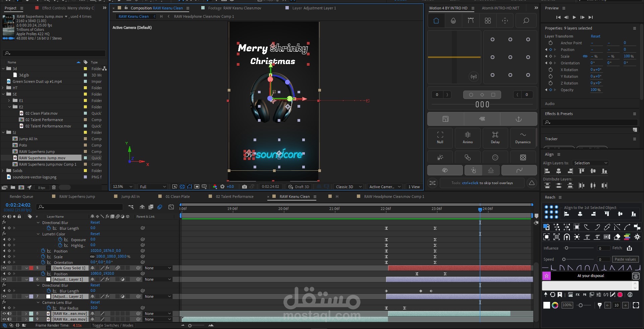Select the Null tool in Motion 4
The height and width of the screenshot is (329, 644).
coord(440,138)
